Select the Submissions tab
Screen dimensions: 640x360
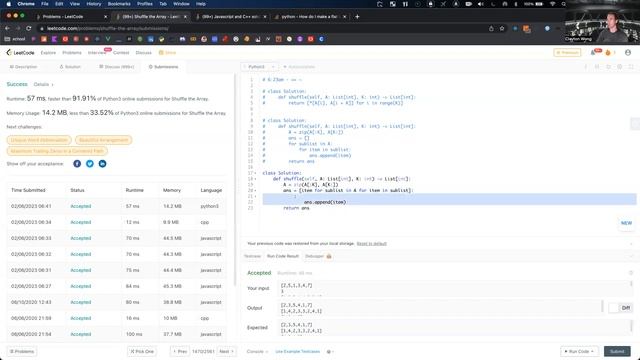[x=163, y=67]
